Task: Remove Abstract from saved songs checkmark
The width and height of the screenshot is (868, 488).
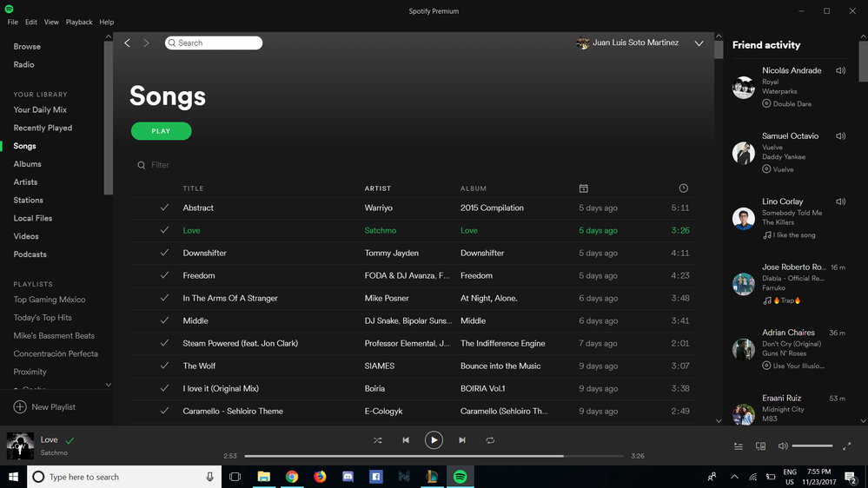Action: (164, 208)
